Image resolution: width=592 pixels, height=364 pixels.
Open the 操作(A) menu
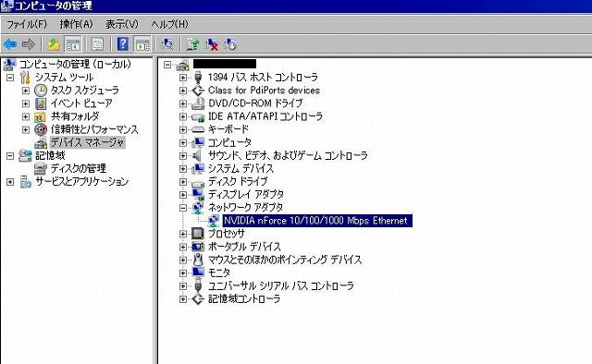[76, 25]
